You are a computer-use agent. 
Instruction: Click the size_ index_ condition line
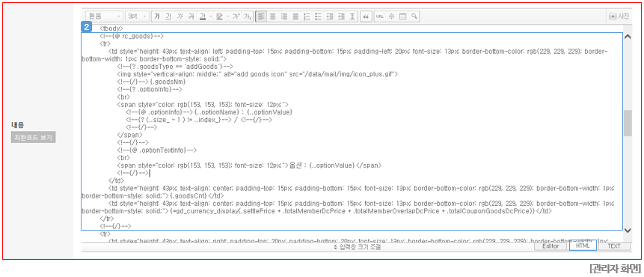pyautogui.click(x=199, y=120)
